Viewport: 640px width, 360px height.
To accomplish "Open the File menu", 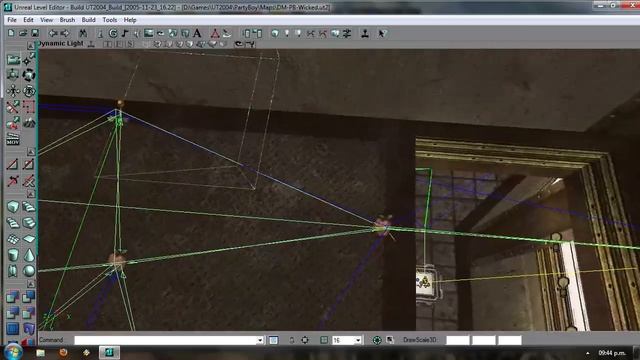I will (x=12, y=20).
